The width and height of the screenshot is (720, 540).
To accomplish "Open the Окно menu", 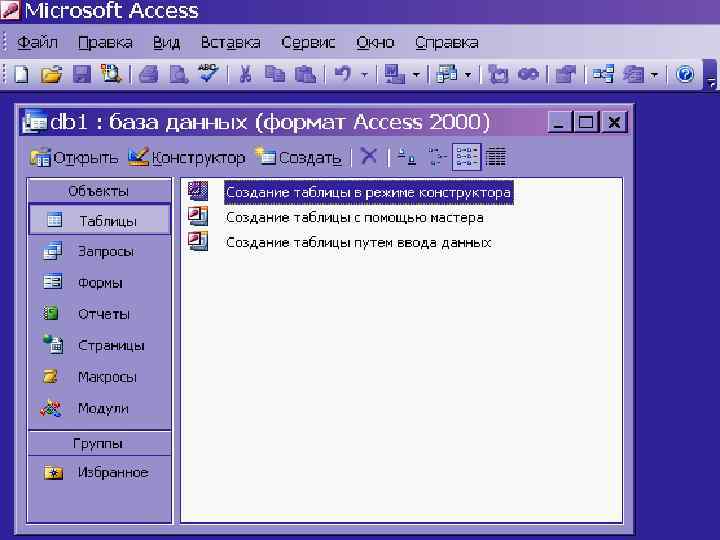I will click(375, 43).
